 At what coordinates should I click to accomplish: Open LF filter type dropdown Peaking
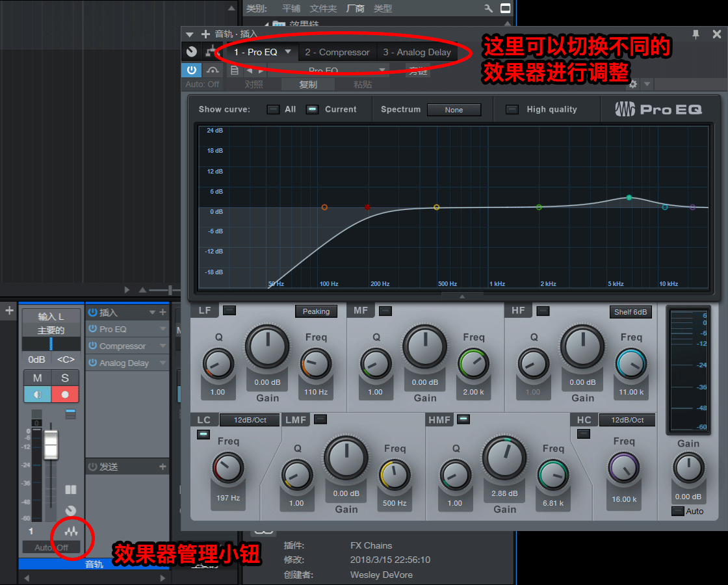[x=316, y=311]
